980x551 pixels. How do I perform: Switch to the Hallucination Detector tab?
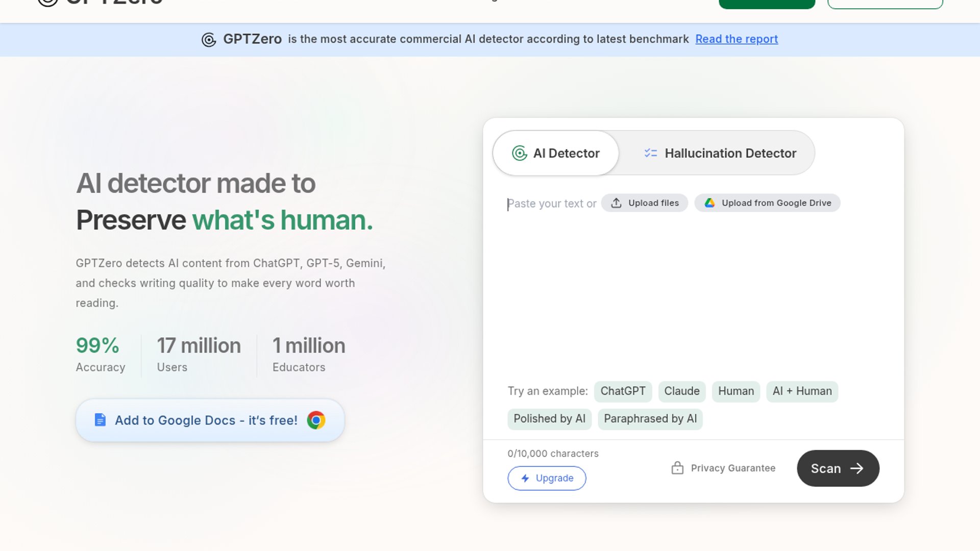[720, 153]
